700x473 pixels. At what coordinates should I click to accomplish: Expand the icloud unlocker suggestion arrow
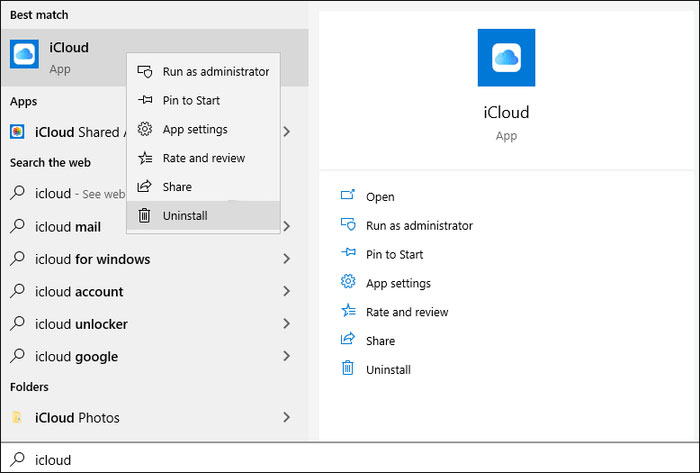pos(287,324)
